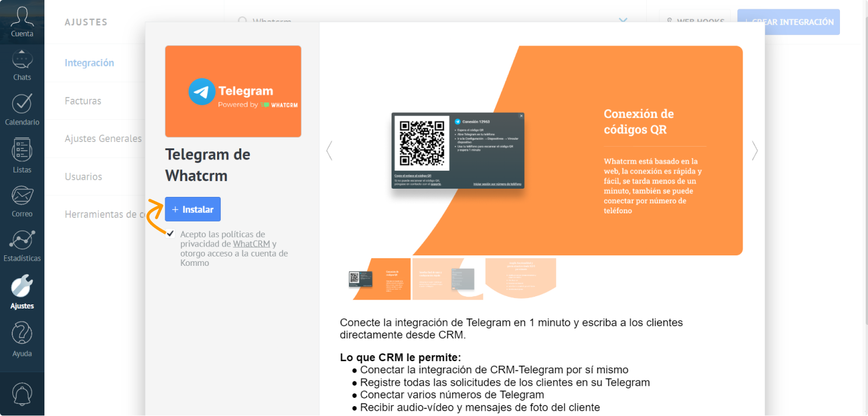868x416 pixels.
Task: Click the Instalar button
Action: (x=193, y=209)
